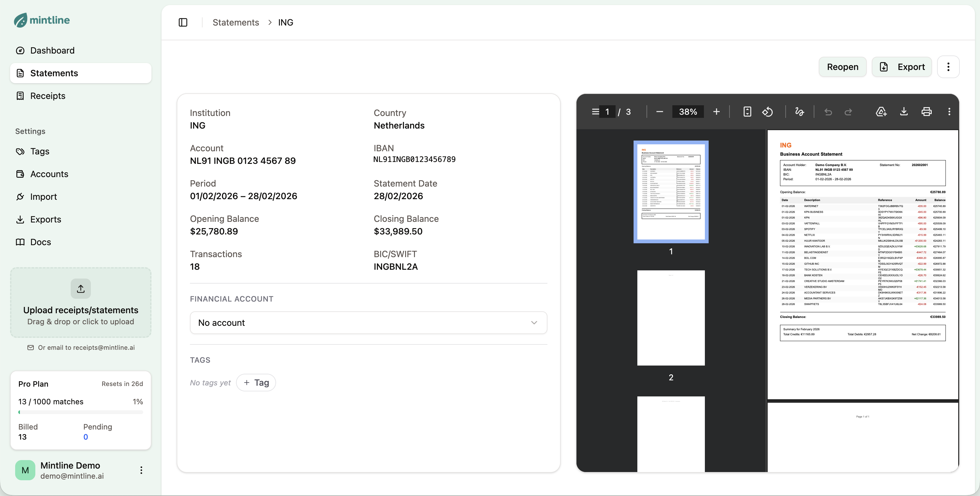Toggle the sidebar collapse icon
Viewport: 980px width, 496px height.
pyautogui.click(x=183, y=22)
